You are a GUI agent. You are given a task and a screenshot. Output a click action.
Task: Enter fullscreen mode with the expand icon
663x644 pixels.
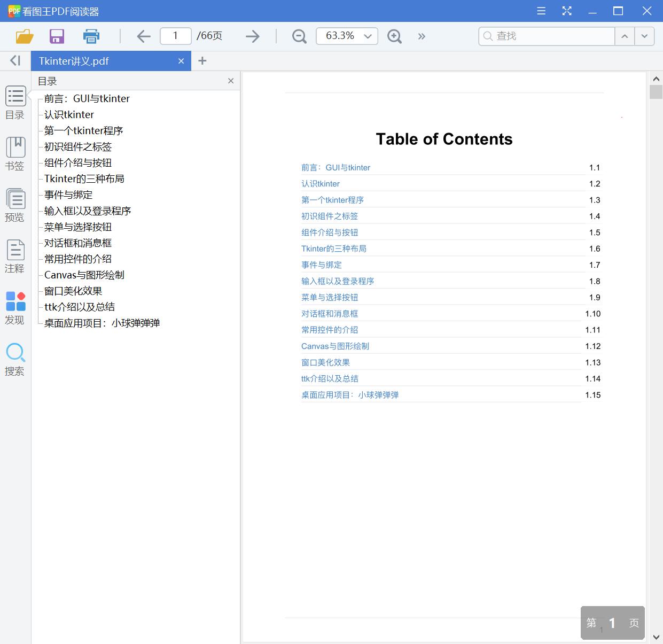566,11
